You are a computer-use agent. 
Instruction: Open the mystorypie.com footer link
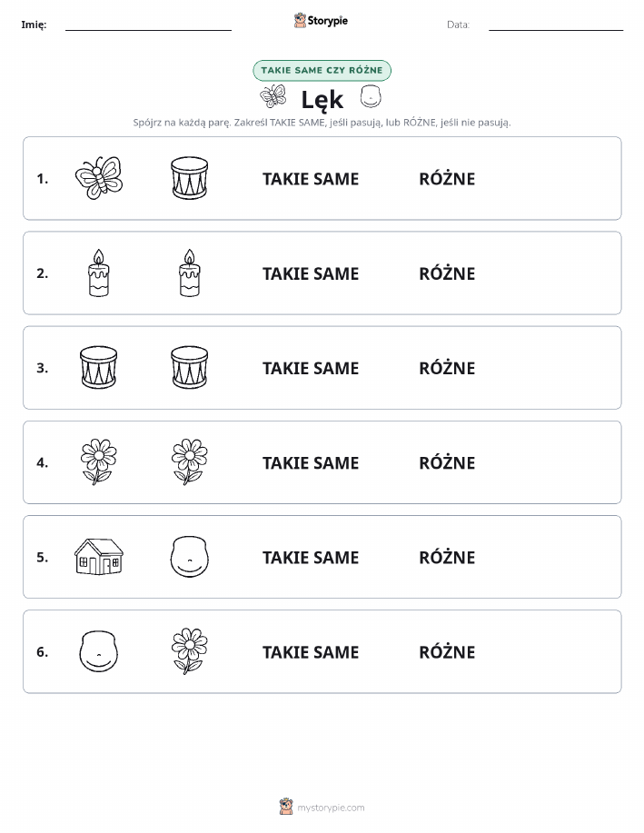point(331,808)
